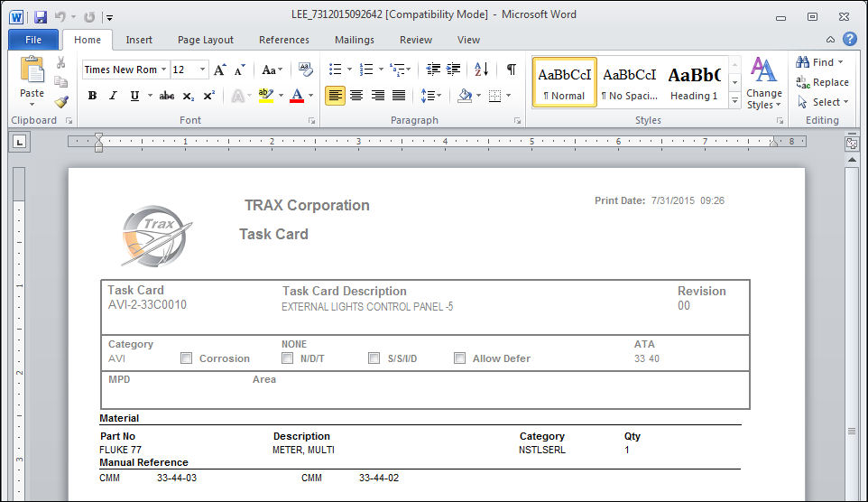
Task: Click the Undo arrow in Quick Access
Action: (60, 17)
